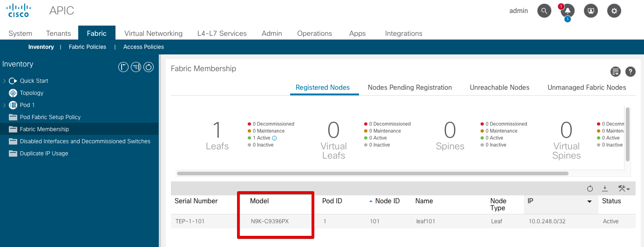The width and height of the screenshot is (644, 247).
Task: Expand the Quick Start tree node
Action: [x=4, y=81]
